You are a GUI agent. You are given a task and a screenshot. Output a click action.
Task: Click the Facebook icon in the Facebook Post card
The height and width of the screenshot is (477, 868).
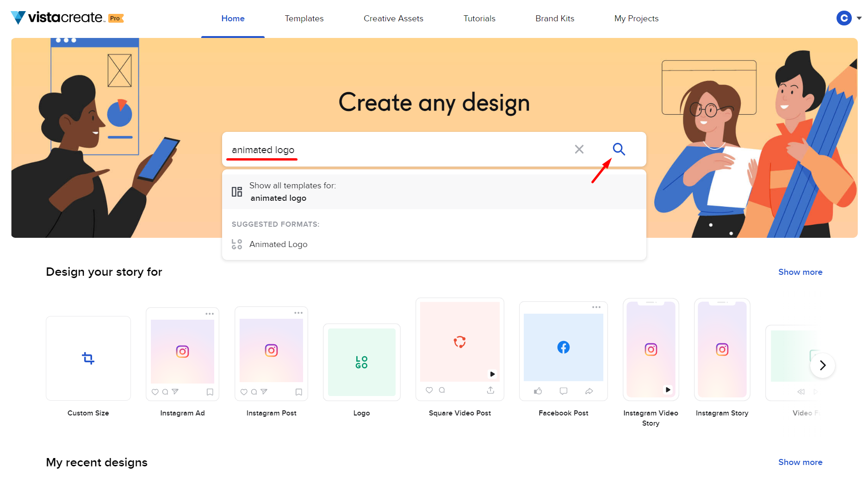pyautogui.click(x=563, y=347)
